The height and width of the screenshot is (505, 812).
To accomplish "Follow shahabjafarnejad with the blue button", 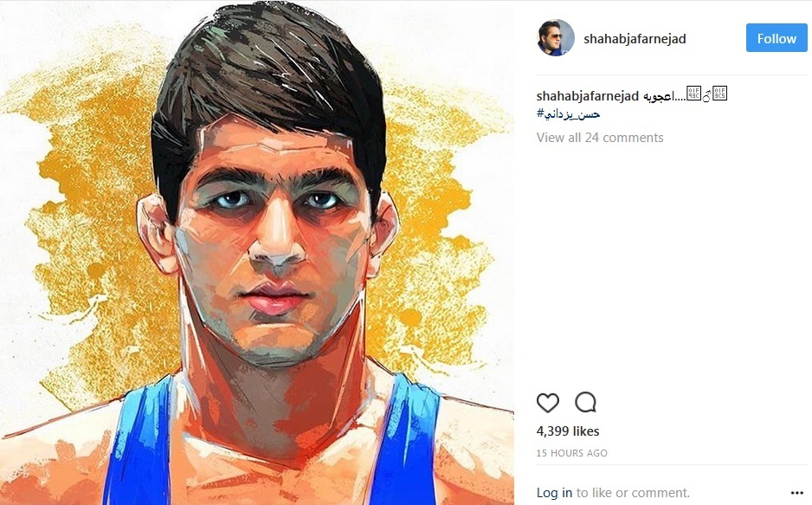I will click(777, 38).
